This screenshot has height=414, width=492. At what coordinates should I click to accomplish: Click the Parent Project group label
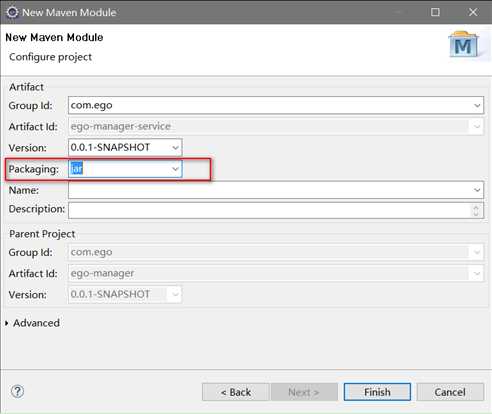[42, 234]
